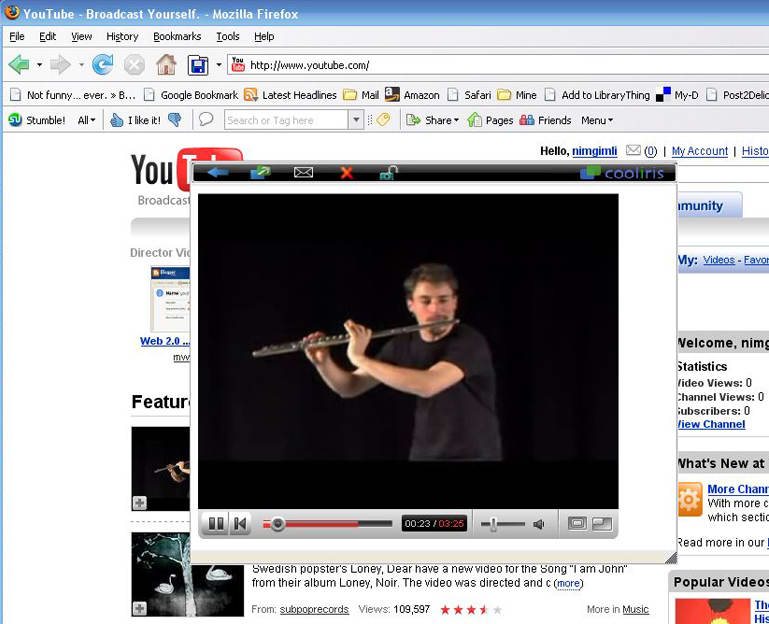Click the floppy disk save icon

[x=198, y=65]
